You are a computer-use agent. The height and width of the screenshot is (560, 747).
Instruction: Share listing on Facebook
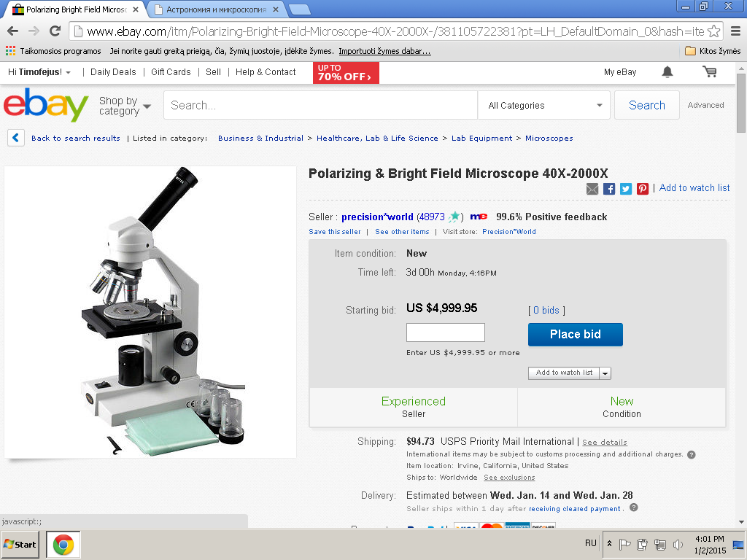(x=609, y=189)
